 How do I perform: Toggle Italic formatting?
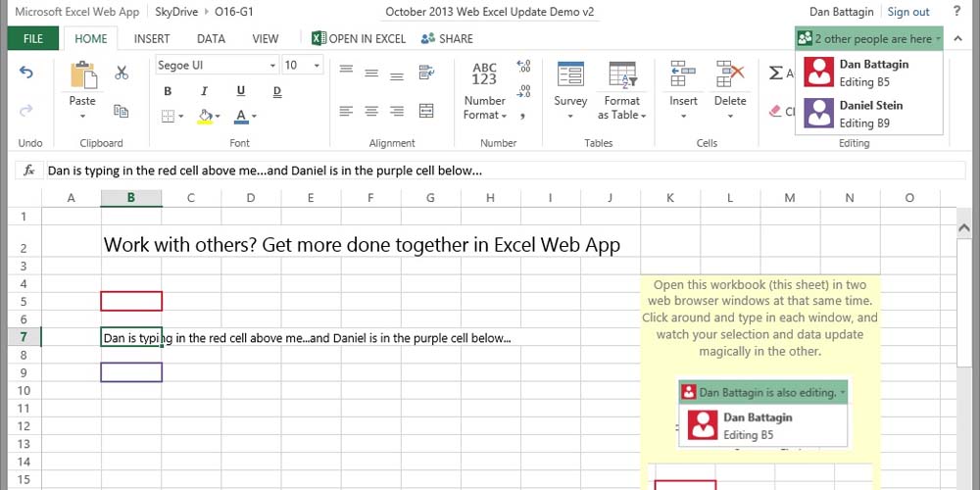pyautogui.click(x=204, y=91)
